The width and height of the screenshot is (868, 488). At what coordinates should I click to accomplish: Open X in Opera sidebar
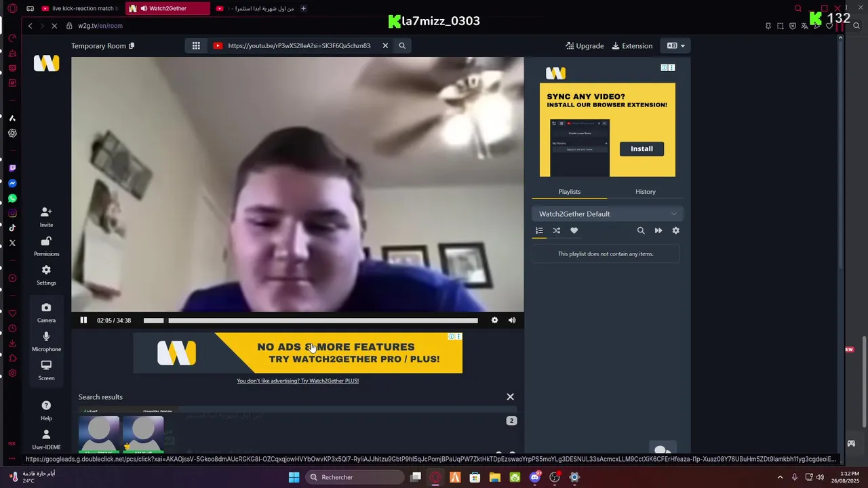(x=12, y=243)
